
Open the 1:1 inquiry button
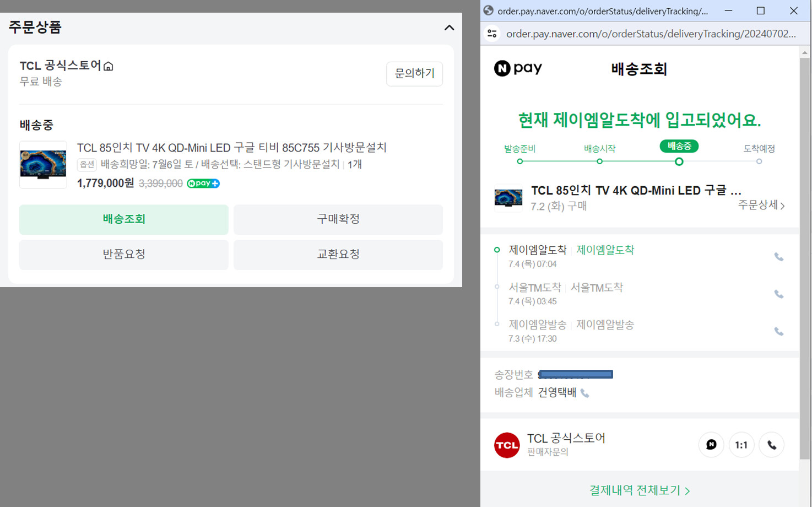tap(741, 445)
